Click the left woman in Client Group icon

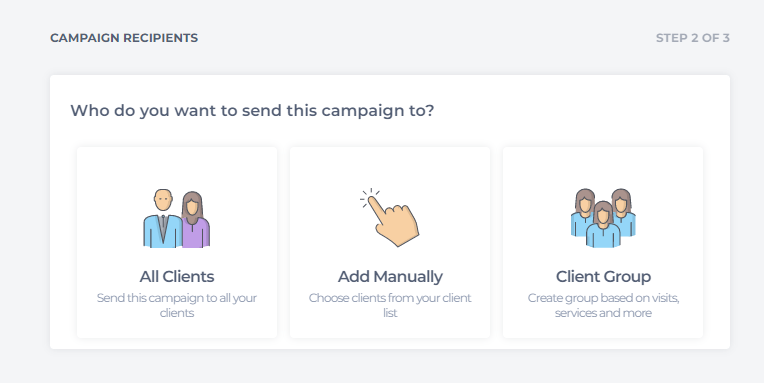(x=582, y=212)
